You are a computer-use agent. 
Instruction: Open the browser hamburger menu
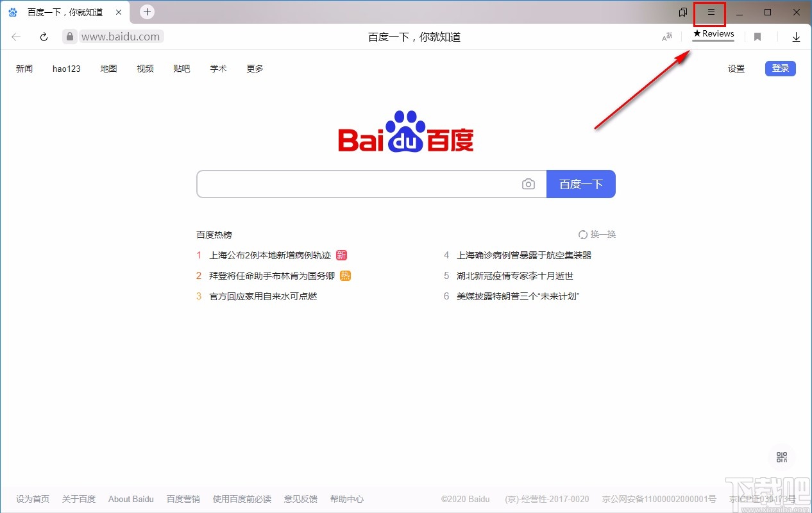(x=709, y=12)
